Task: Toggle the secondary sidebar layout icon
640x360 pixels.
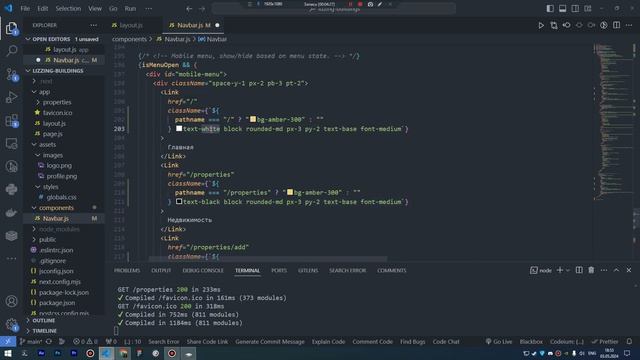Action: click(575, 8)
